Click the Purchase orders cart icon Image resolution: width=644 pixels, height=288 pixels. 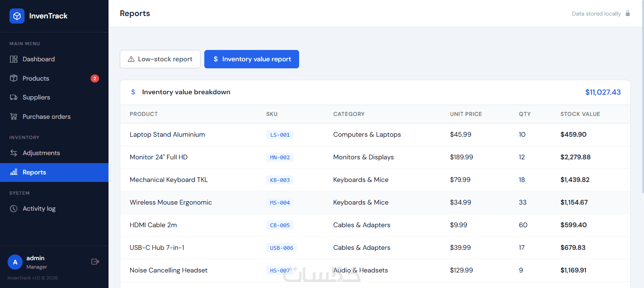tap(14, 116)
